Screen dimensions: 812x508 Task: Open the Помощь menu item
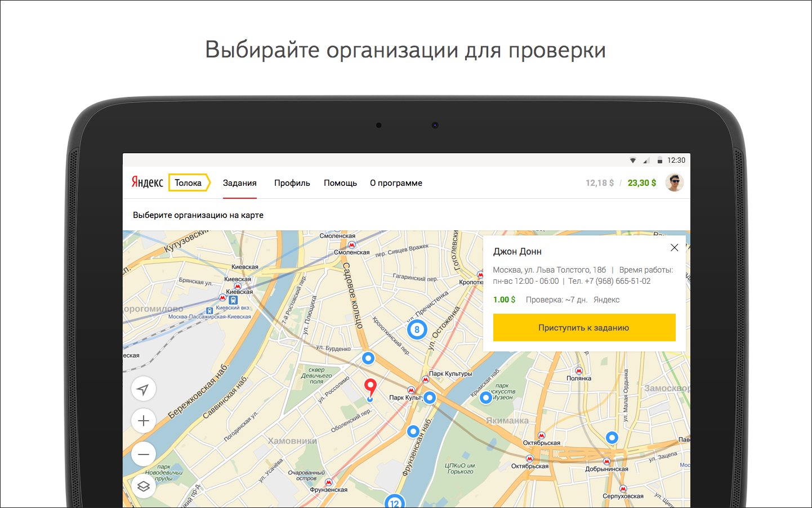[x=340, y=182]
